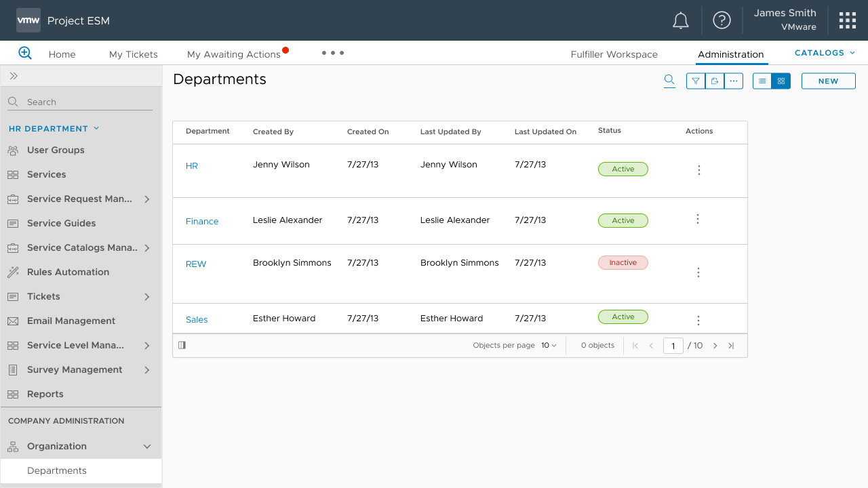Click the notification bell icon
Screen dimensions: 868x488
[x=680, y=20]
